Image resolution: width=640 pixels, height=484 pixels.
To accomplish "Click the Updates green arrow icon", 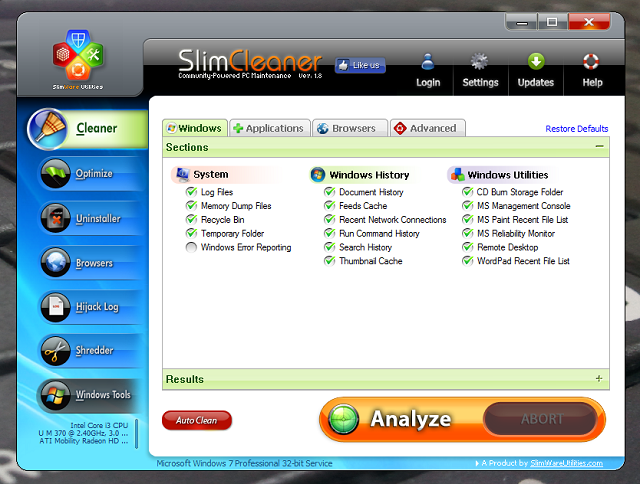I will coord(536,62).
